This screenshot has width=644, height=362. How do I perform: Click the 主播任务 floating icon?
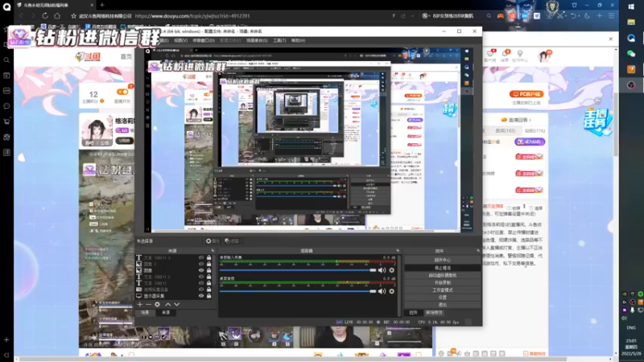[597, 121]
